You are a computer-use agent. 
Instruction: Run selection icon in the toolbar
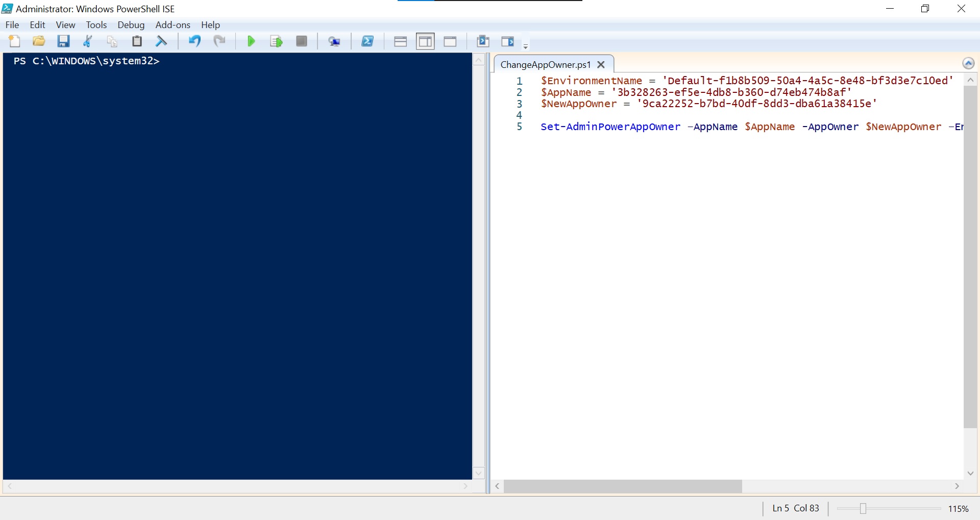[276, 41]
